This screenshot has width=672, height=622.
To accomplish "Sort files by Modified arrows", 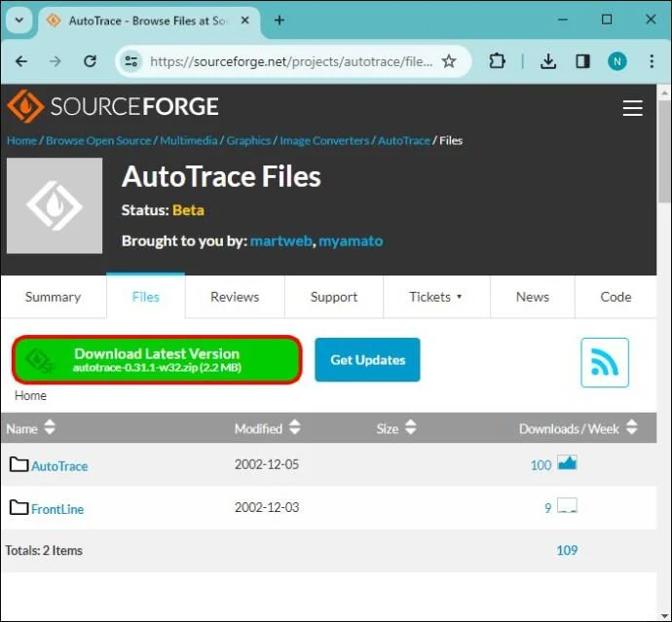I will (x=295, y=427).
